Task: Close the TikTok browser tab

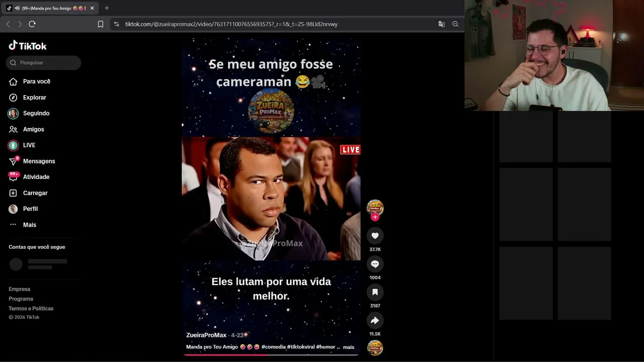Action: [92, 8]
